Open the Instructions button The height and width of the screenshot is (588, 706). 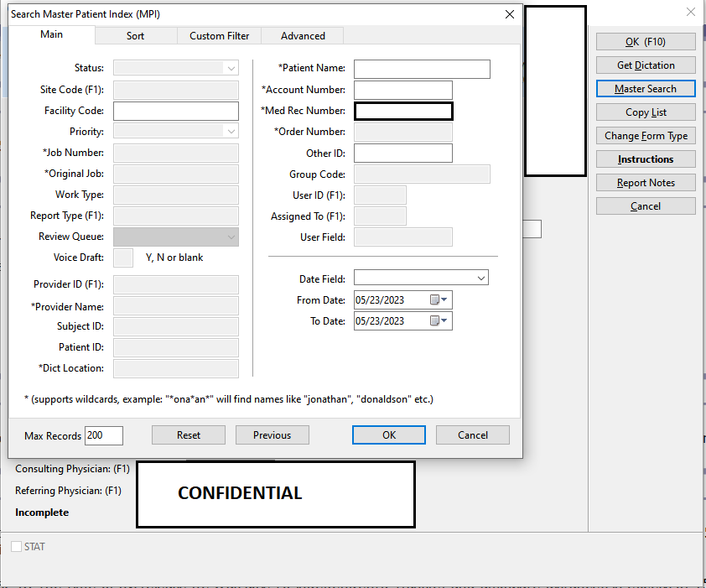coord(646,159)
